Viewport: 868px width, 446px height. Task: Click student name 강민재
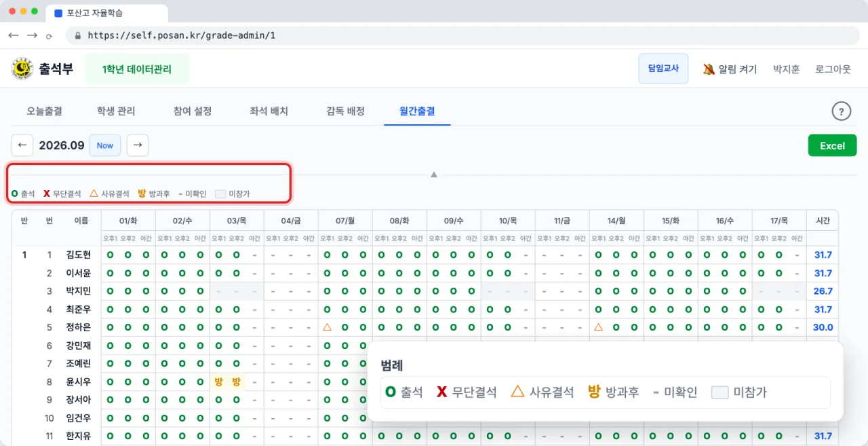79,346
